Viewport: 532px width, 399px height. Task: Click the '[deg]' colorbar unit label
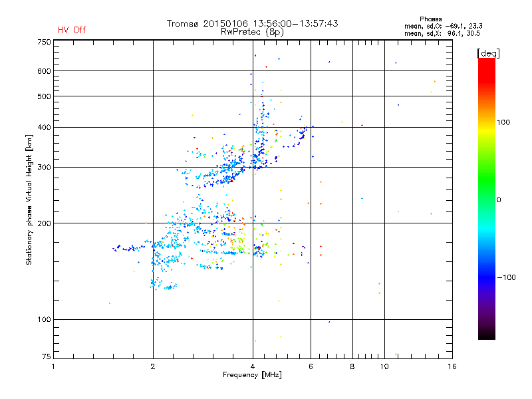pyautogui.click(x=488, y=53)
